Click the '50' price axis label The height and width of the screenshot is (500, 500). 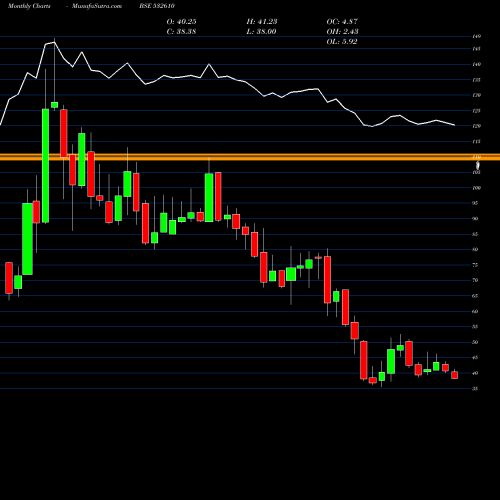[x=475, y=342]
